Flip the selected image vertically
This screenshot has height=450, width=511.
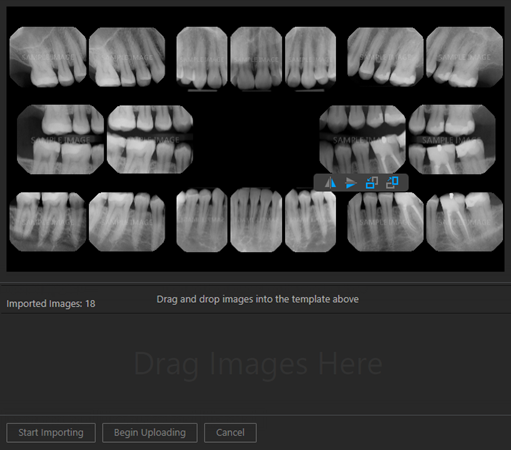351,183
